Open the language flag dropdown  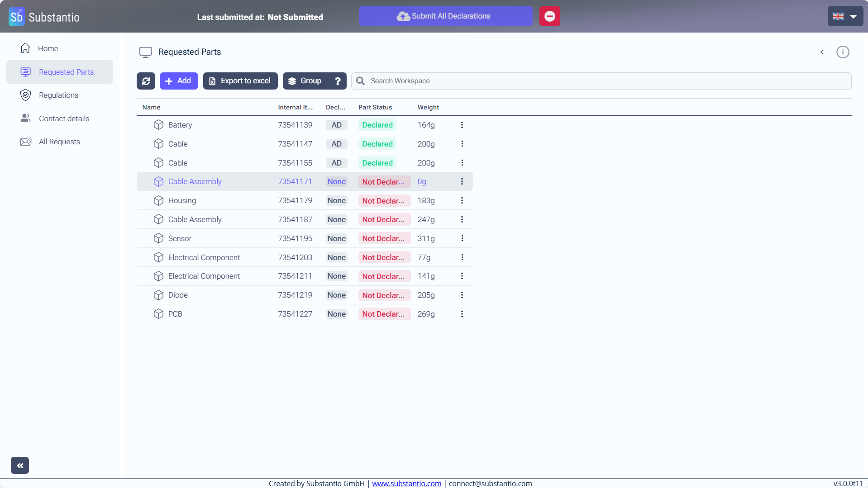[844, 16]
